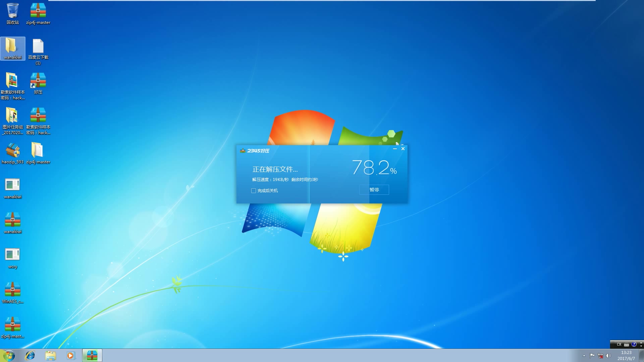
Task: Open the 回收站 Recycle Bin icon
Action: pyautogui.click(x=13, y=14)
